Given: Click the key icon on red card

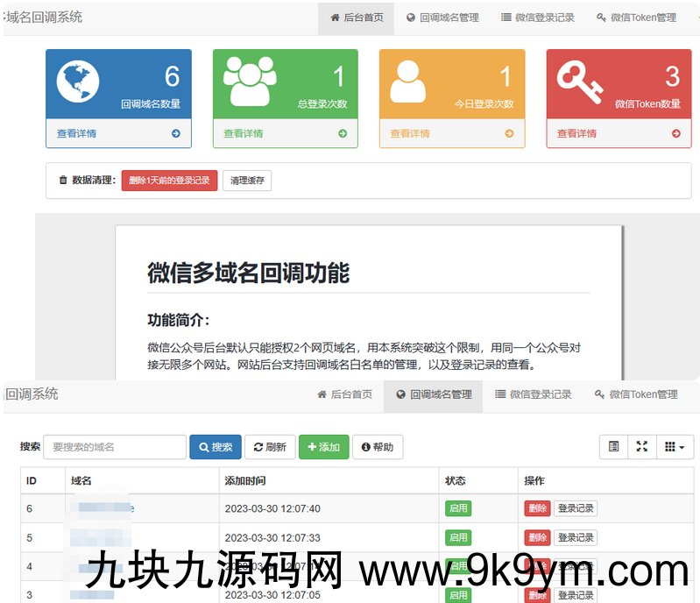Looking at the screenshot, I should (x=579, y=82).
